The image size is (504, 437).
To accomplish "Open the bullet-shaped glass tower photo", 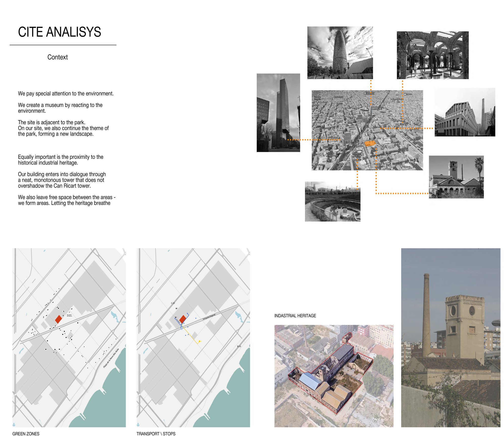I will (340, 53).
